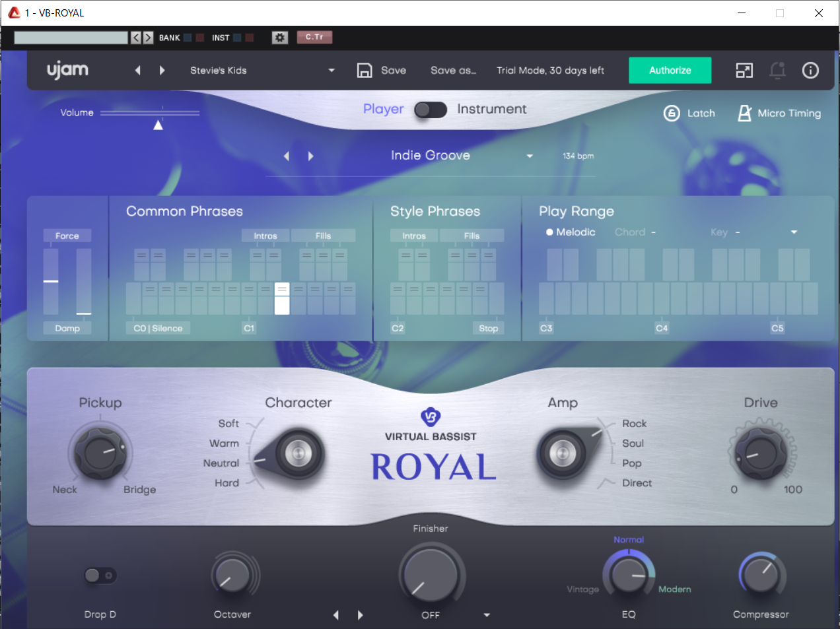Image resolution: width=840 pixels, height=629 pixels.
Task: Select next preset arrow beside Stevie's Kids
Action: (x=162, y=70)
